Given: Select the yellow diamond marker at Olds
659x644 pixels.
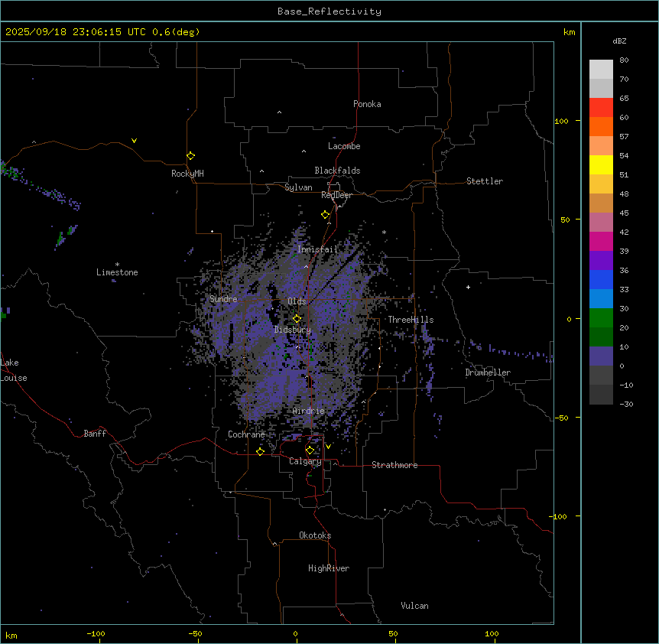Looking at the screenshot, I should (x=297, y=319).
